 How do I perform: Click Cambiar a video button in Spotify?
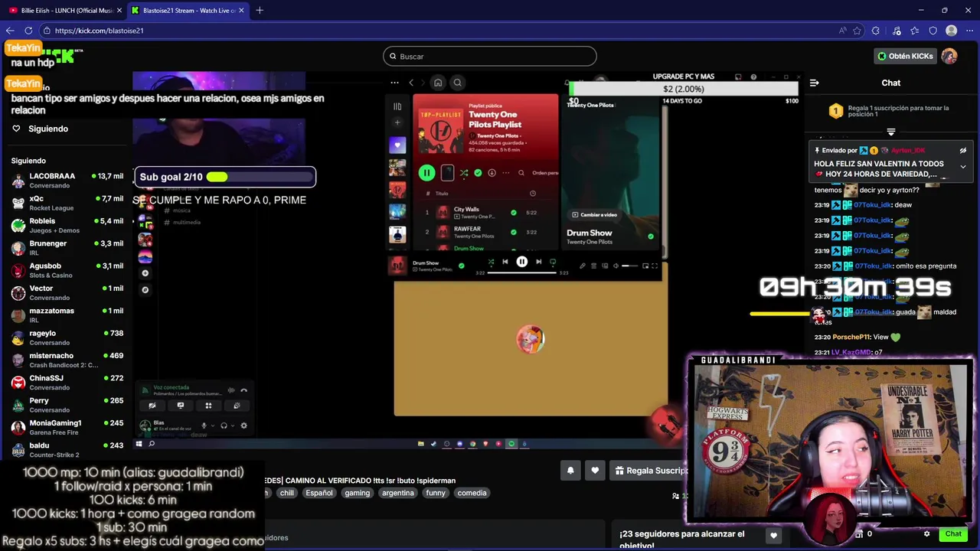594,214
